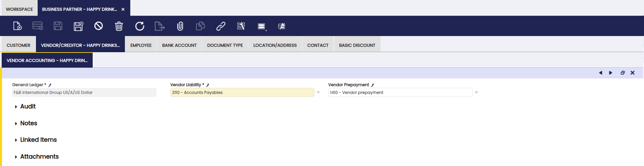644x166 pixels.
Task: Click the Undo changes circle-slash icon
Action: (98, 26)
